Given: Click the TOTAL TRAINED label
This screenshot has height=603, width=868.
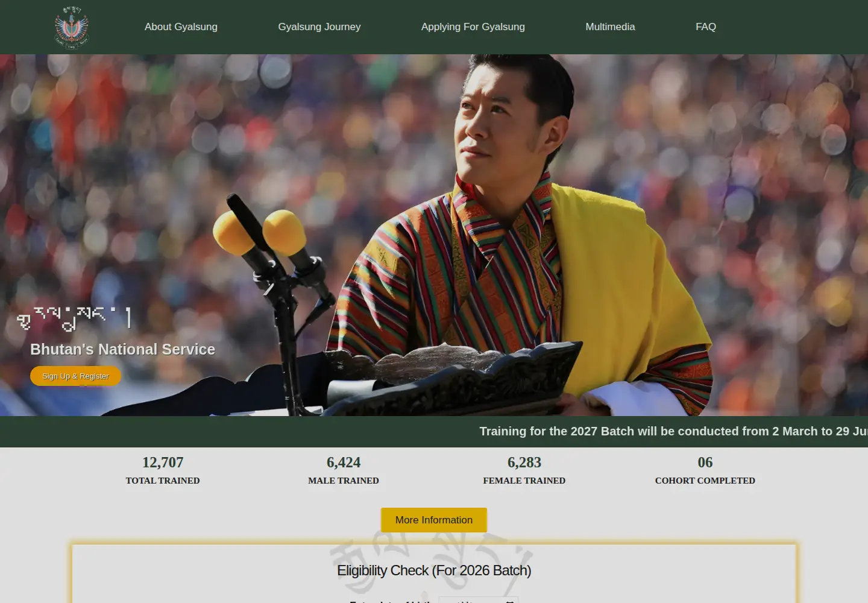Looking at the screenshot, I should 163,481.
